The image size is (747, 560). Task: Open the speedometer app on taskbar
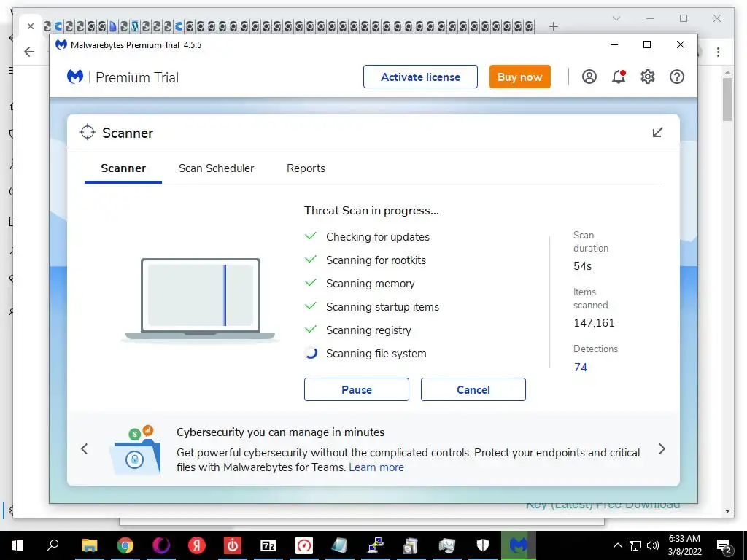pos(304,545)
